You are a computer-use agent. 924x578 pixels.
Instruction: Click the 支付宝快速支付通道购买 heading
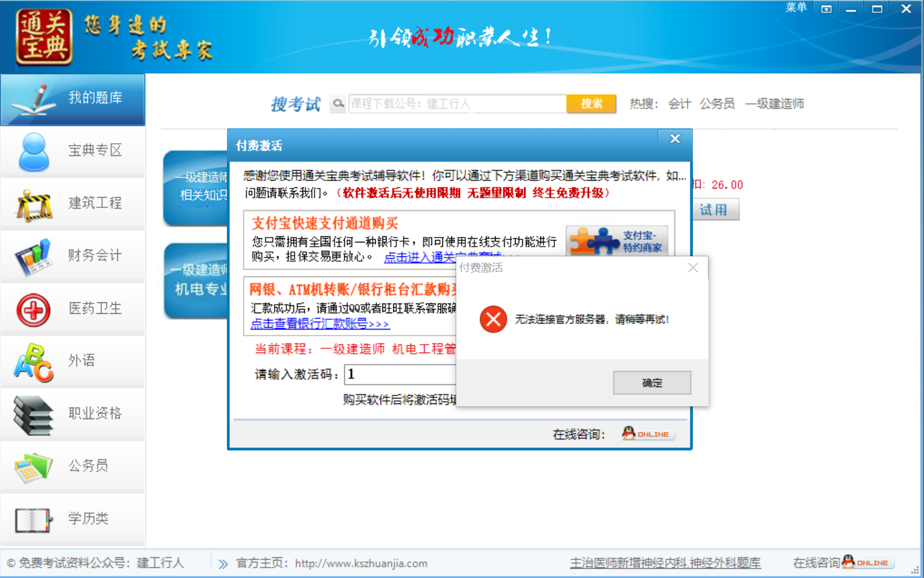325,223
